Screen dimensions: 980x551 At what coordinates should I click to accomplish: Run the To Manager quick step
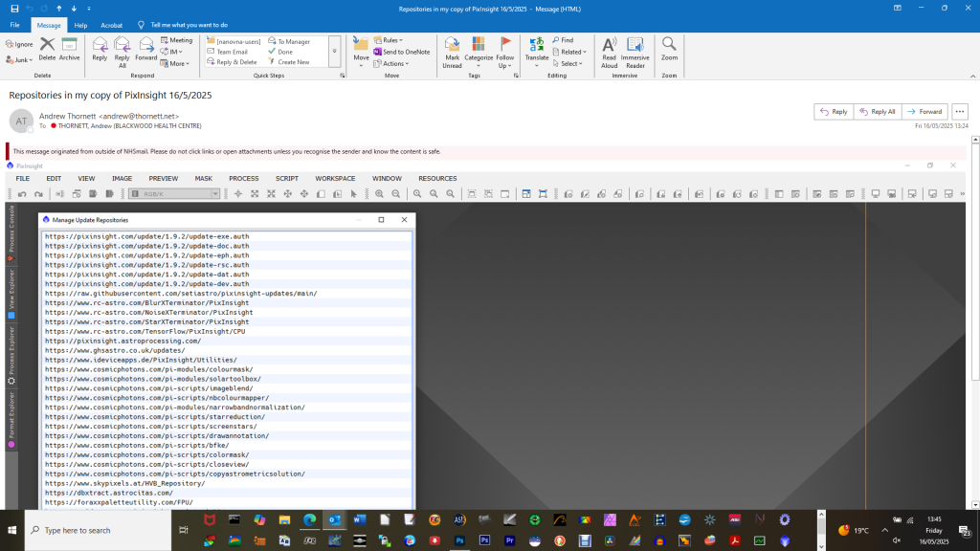click(289, 41)
